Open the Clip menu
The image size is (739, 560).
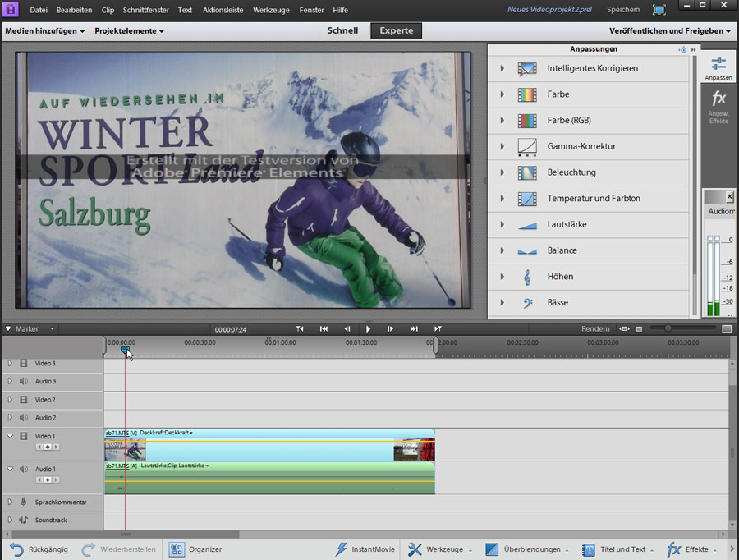click(x=108, y=10)
